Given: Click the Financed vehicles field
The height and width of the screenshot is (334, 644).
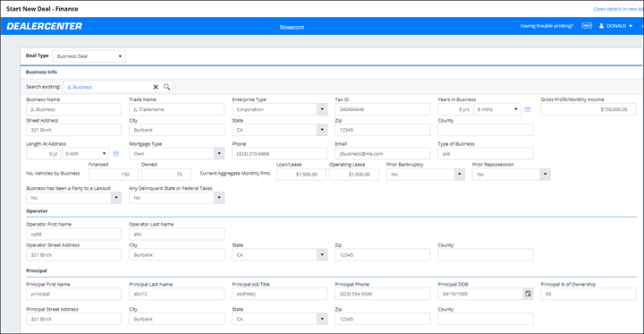Looking at the screenshot, I should click(114, 175).
